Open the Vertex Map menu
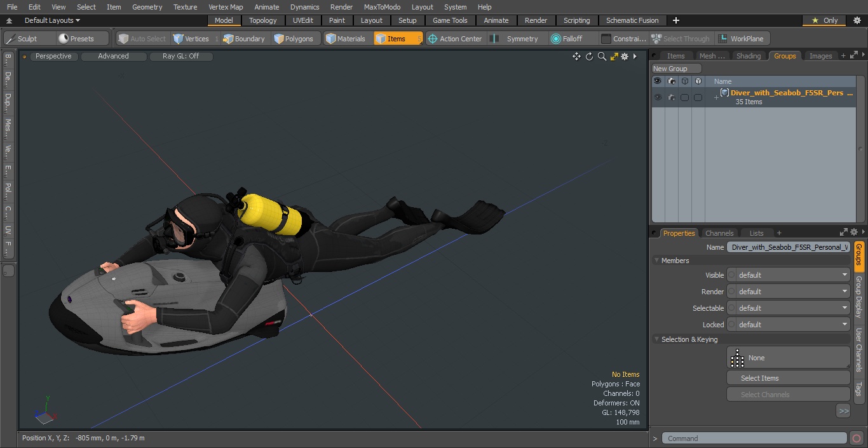 click(x=226, y=7)
